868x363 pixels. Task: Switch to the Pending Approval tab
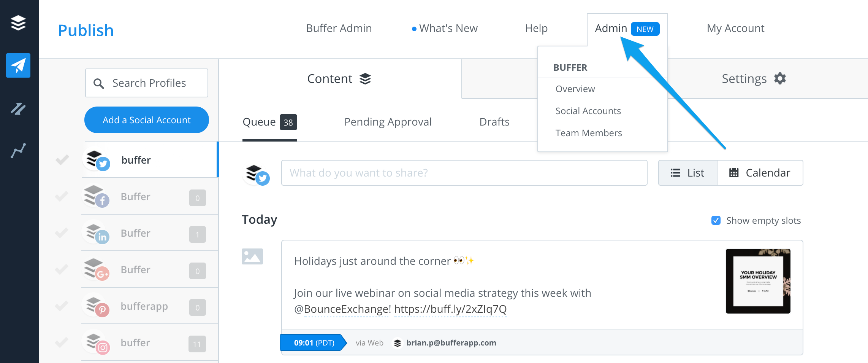click(x=388, y=122)
